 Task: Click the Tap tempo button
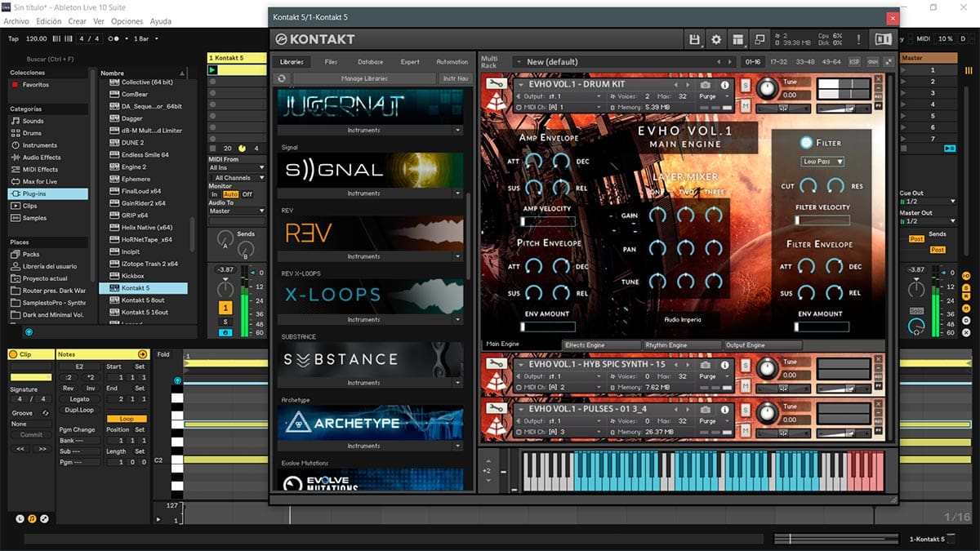13,38
